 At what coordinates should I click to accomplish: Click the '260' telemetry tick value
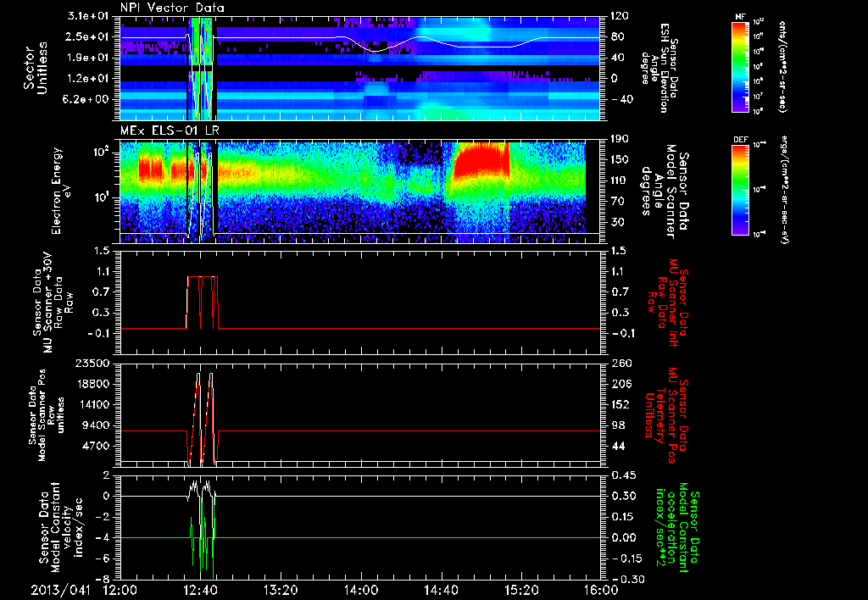click(619, 363)
